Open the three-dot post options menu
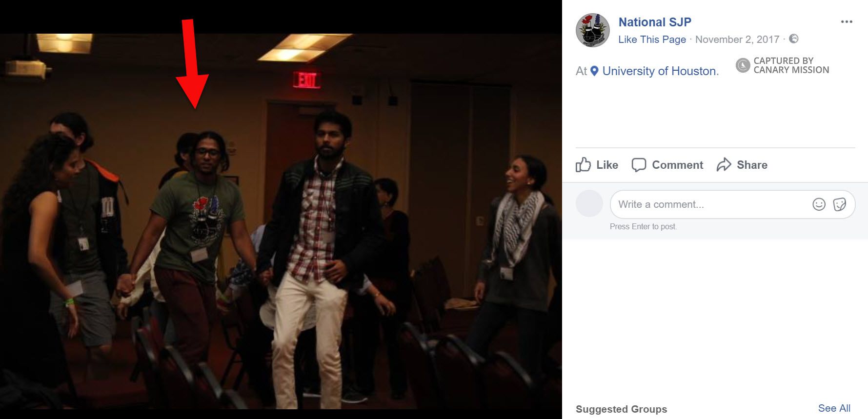 coord(847,22)
